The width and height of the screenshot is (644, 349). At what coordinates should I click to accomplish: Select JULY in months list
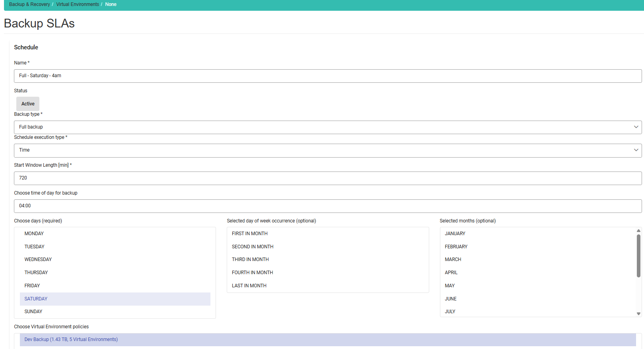pos(538,312)
